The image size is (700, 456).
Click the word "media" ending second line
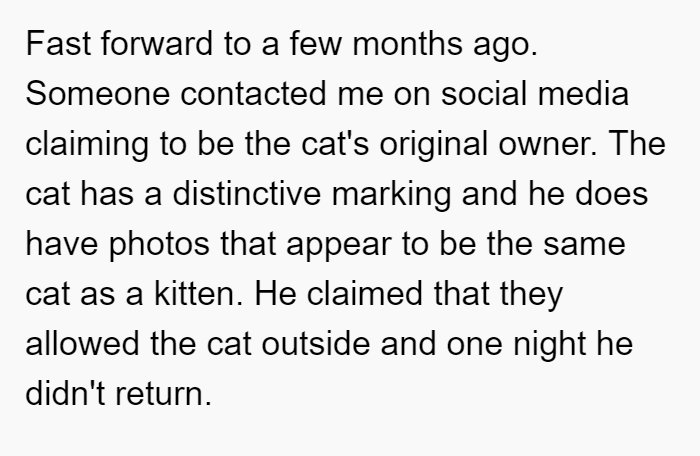tap(583, 94)
